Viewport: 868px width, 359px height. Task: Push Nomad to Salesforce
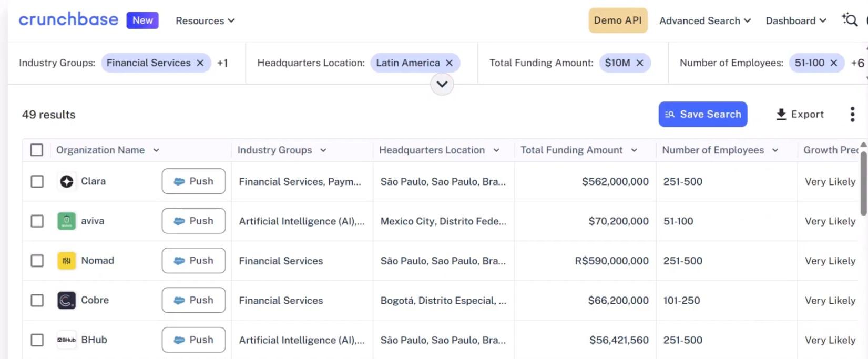click(x=193, y=261)
